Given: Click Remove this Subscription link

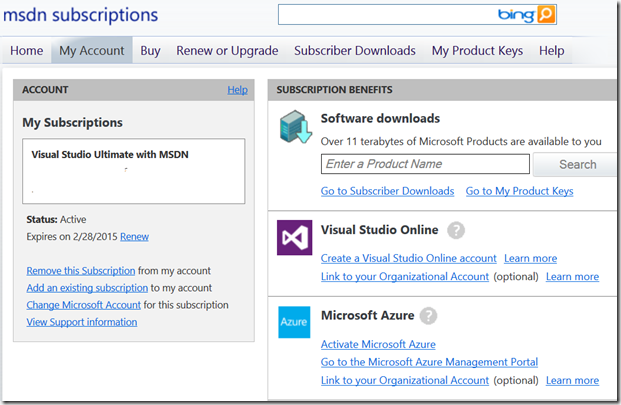Looking at the screenshot, I should coord(80,271).
